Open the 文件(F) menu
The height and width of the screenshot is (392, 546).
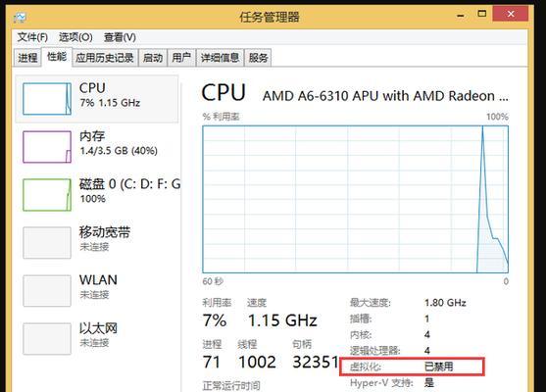tap(32, 37)
